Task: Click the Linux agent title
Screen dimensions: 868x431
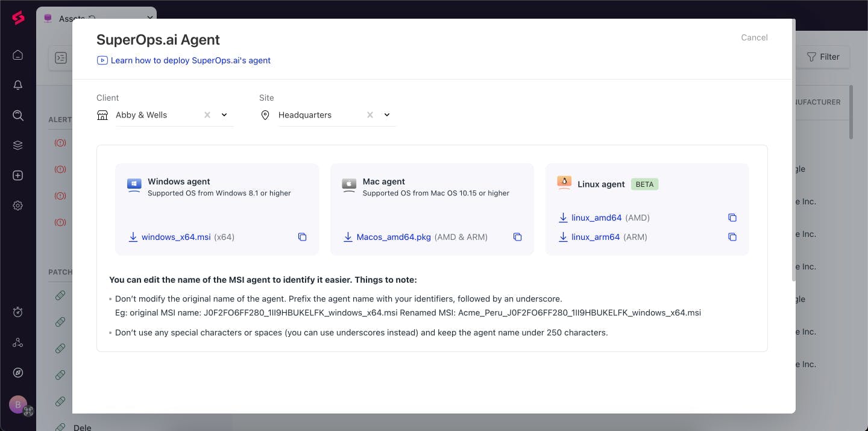Action: pos(601,184)
